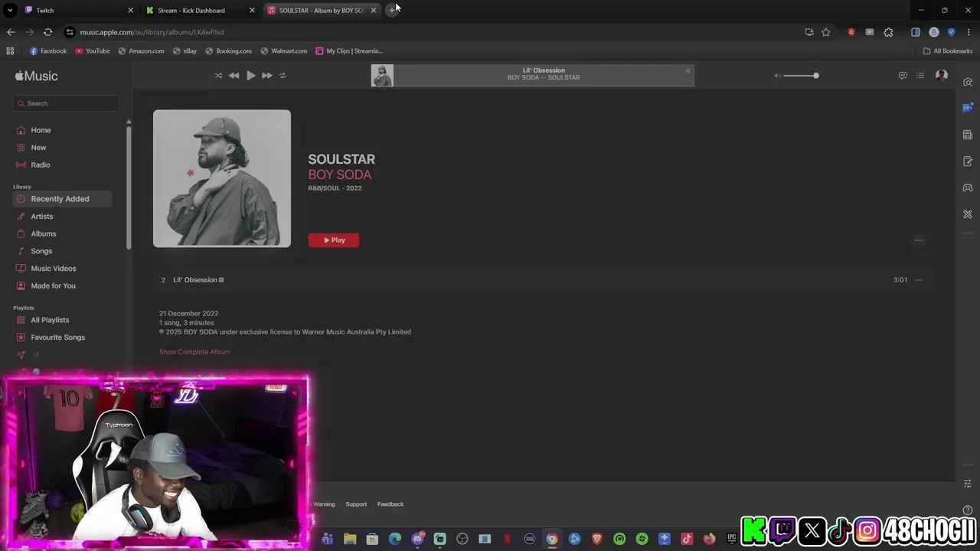Open the Feedback footer link
Viewport: 980px width, 551px height.
click(390, 504)
